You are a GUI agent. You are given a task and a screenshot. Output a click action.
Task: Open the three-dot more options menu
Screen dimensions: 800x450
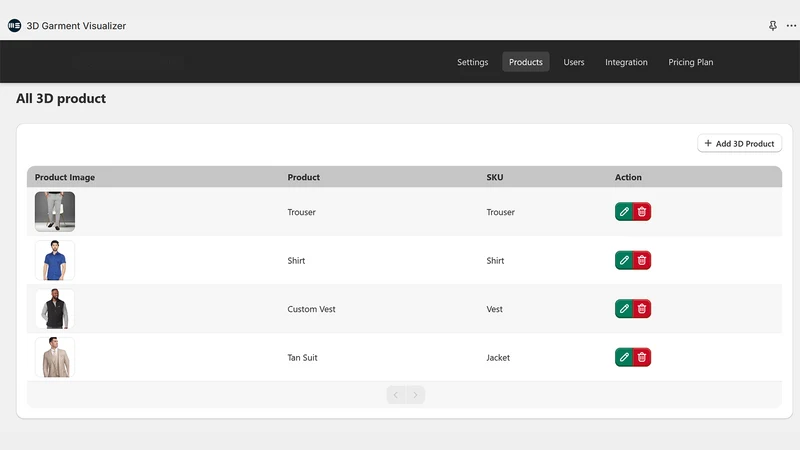point(791,26)
